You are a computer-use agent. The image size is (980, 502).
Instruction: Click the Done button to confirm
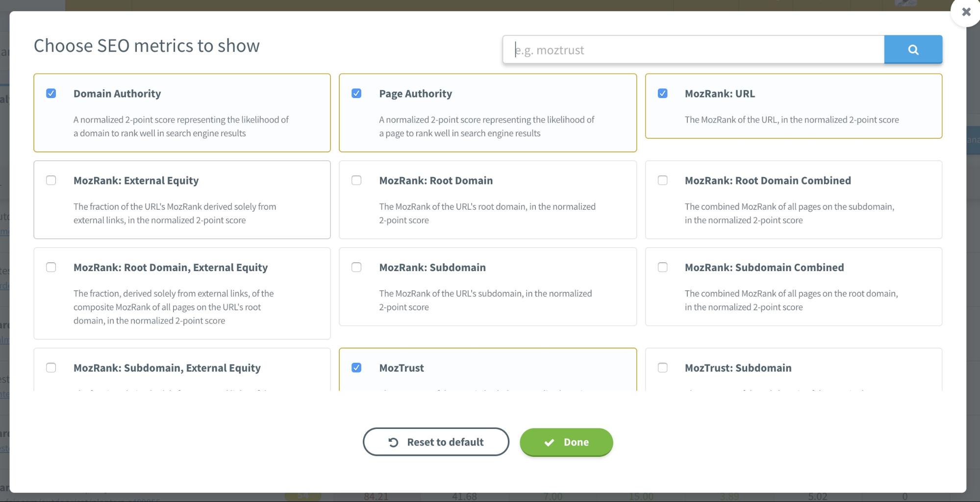(x=566, y=442)
